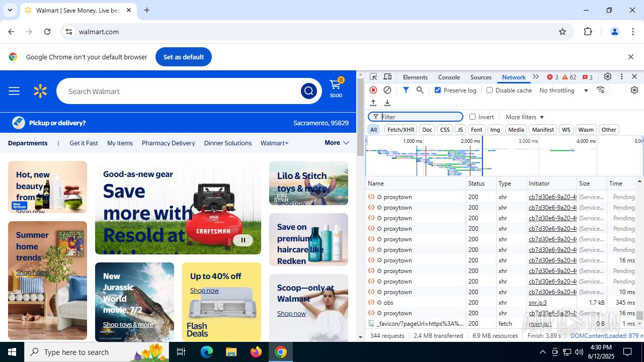Show more DevTools tabs chevron
Image resolution: width=644 pixels, height=362 pixels.
[536, 77]
